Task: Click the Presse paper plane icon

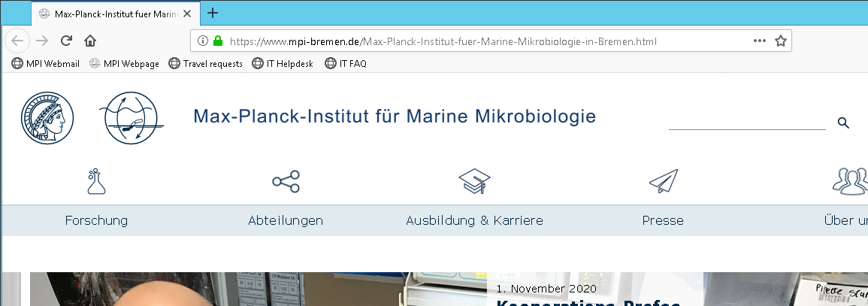Action: tap(663, 181)
